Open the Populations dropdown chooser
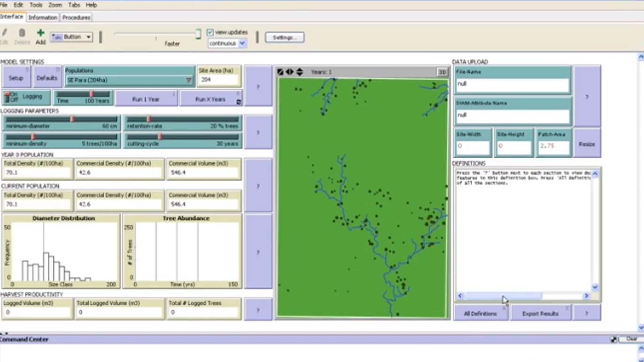 [x=189, y=80]
